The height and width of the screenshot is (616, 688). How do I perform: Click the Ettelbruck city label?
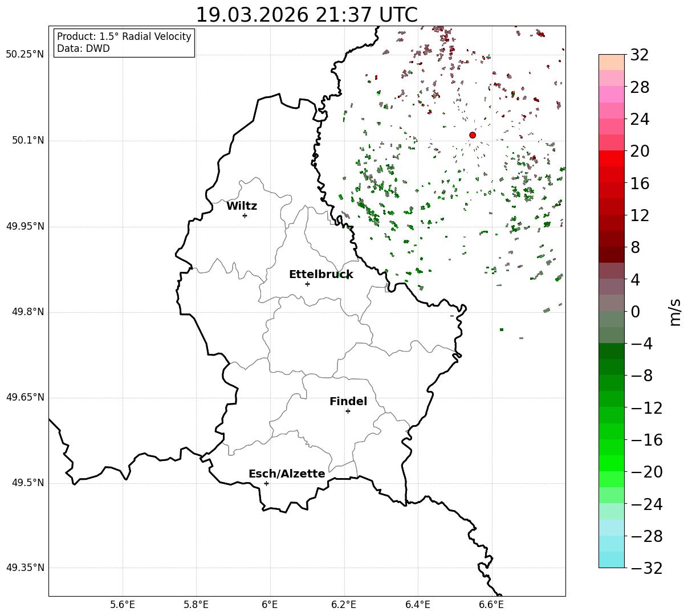point(321,274)
